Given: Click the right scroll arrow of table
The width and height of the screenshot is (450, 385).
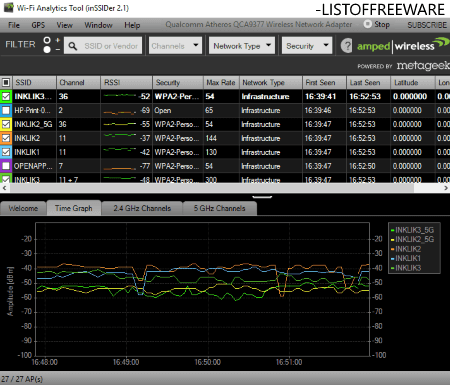Looking at the screenshot, I should tap(446, 188).
